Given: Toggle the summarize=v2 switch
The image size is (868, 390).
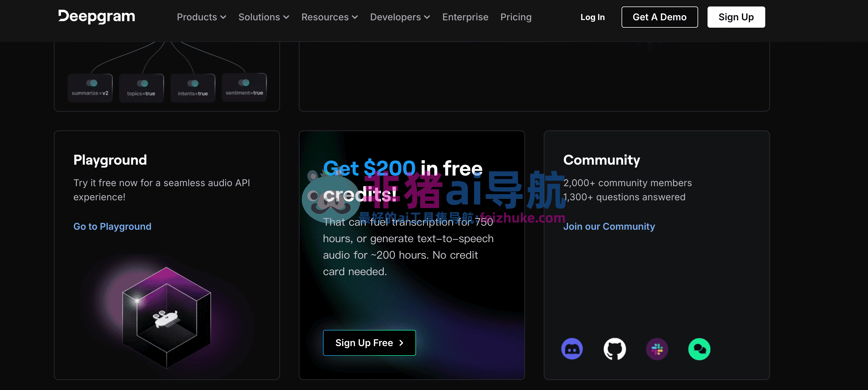Looking at the screenshot, I should [92, 83].
